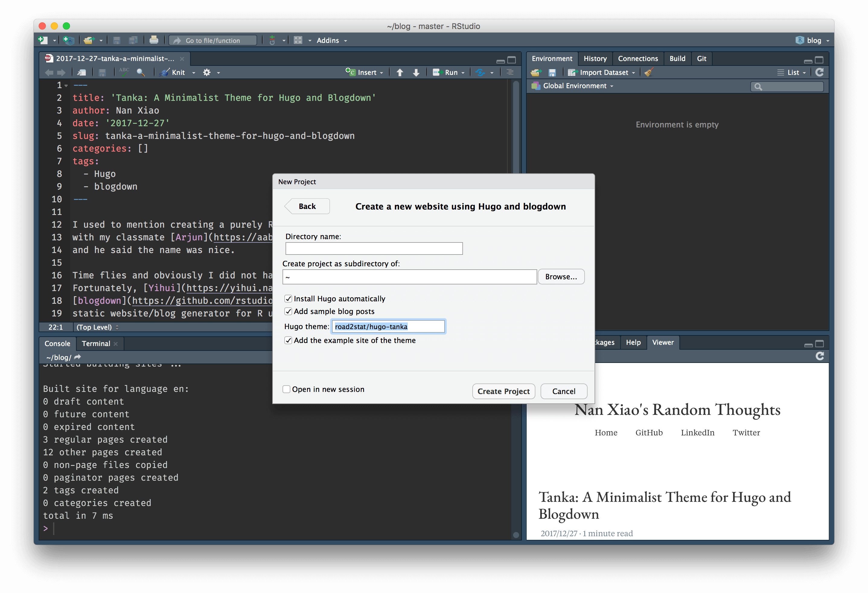Click Load workspace folder icon in Environment
868x593 pixels.
click(x=536, y=72)
